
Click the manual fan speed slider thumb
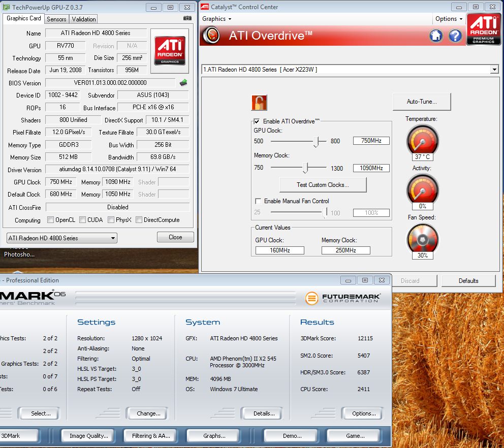coord(325,212)
